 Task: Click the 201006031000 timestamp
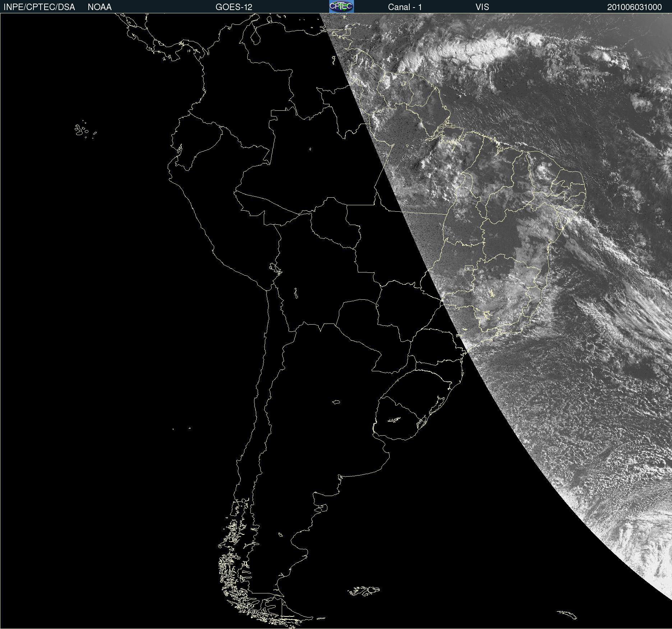634,7
